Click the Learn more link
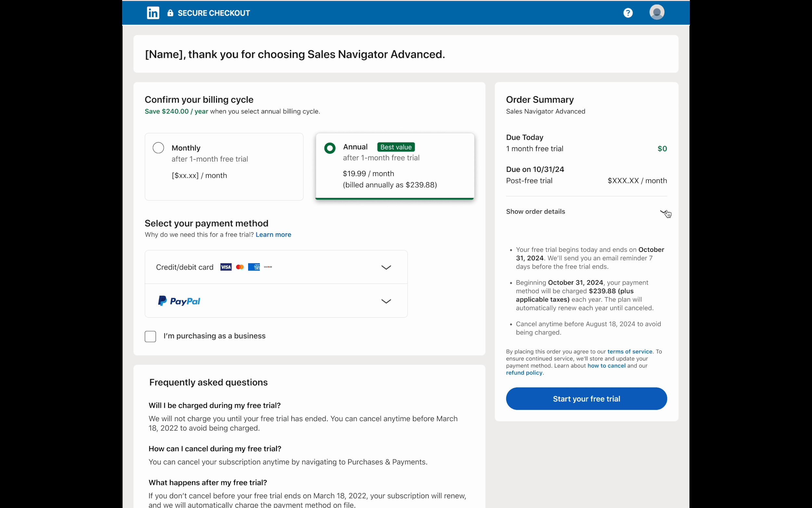812x508 pixels. pyautogui.click(x=273, y=235)
